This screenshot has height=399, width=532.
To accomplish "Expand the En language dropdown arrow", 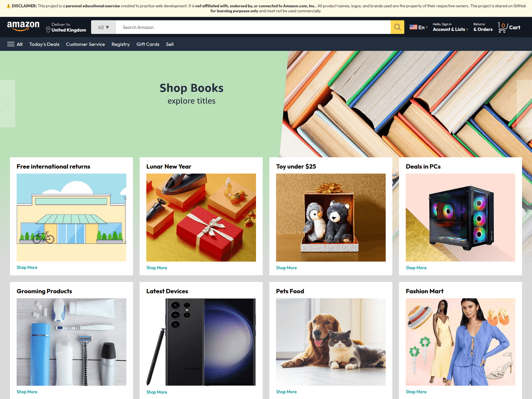I will [427, 27].
